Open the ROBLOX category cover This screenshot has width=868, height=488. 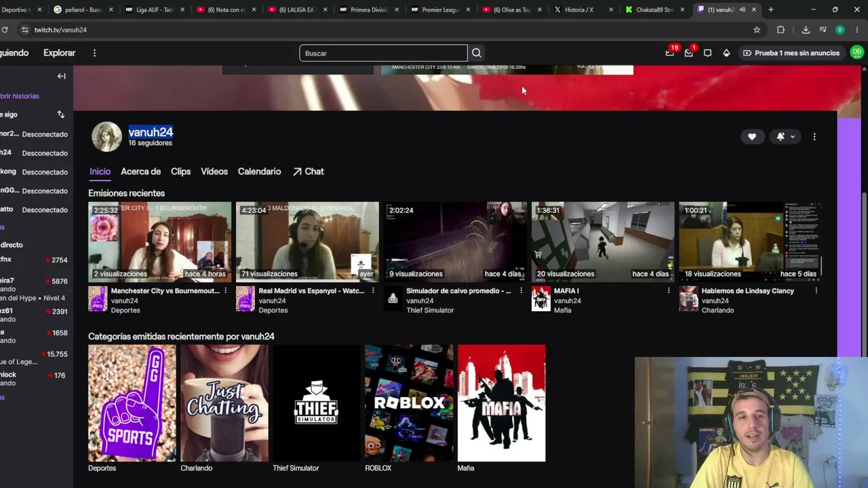tap(409, 403)
